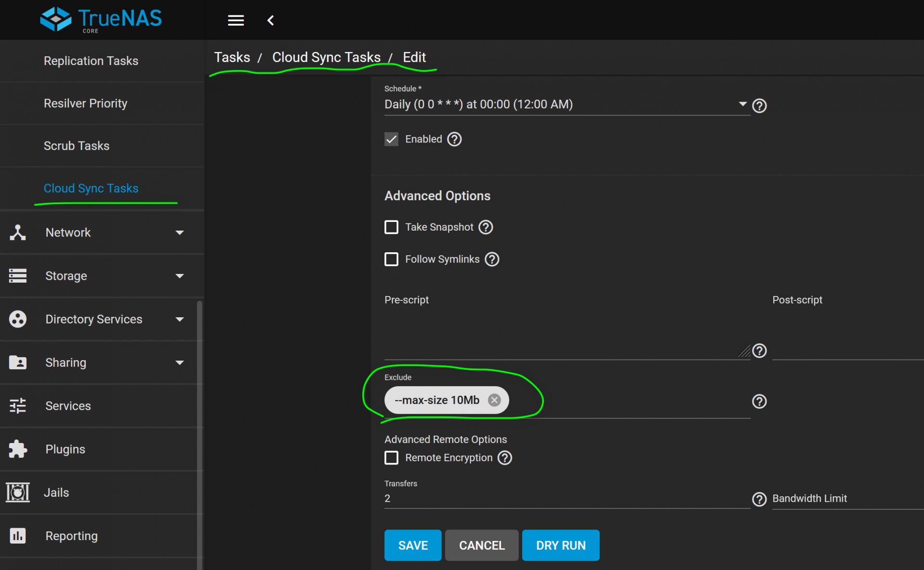
Task: Click the TrueNAS CORE logo
Action: [x=101, y=20]
